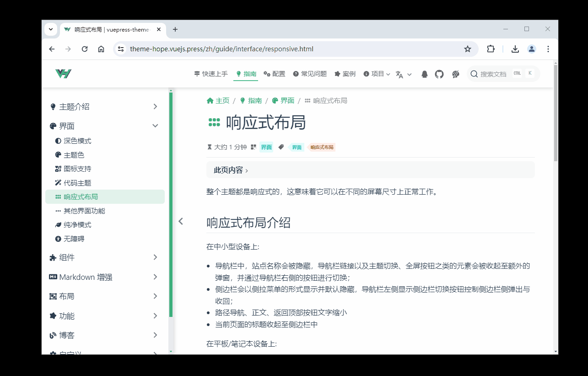Viewport: 588px width, 376px height.
Task: Click 界面 breadcrumb link
Action: tap(283, 101)
